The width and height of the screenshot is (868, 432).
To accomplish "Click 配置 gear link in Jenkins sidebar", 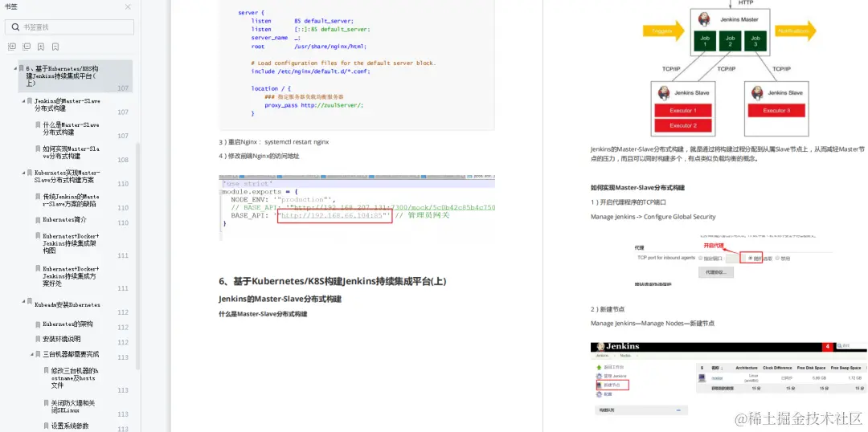I will click(604, 394).
